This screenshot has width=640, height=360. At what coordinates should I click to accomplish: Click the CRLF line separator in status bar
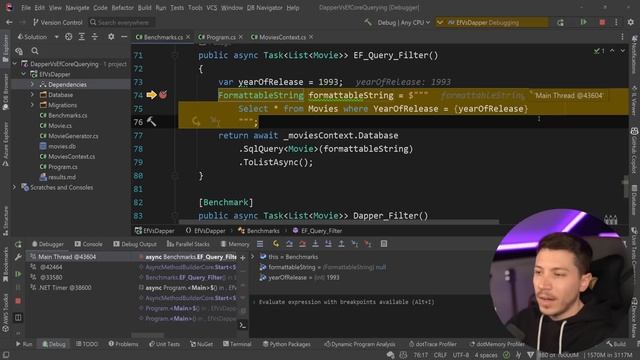coord(440,355)
